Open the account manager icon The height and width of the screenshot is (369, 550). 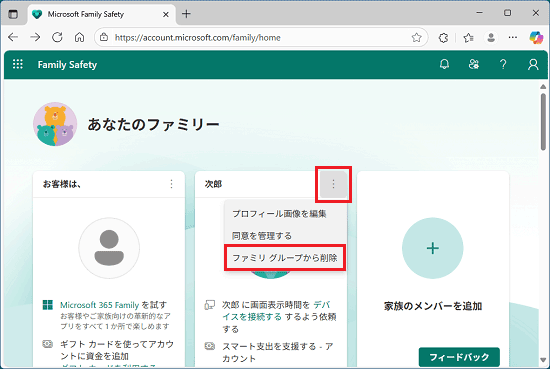tap(533, 64)
